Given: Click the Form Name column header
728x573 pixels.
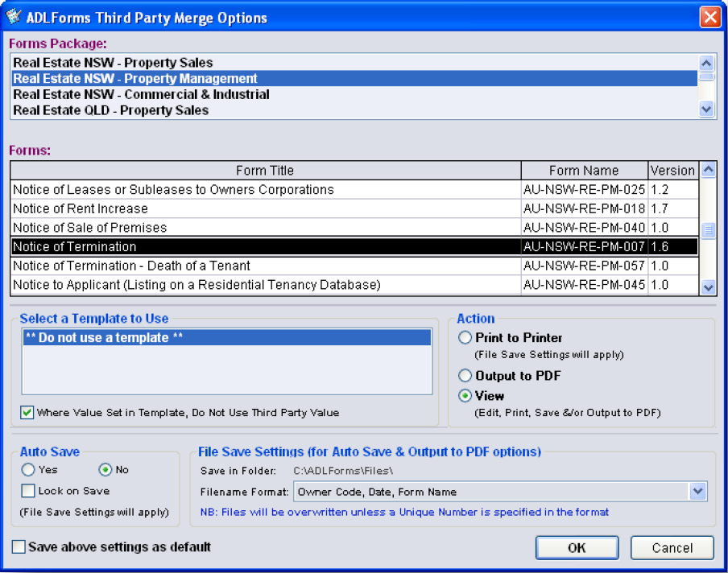Looking at the screenshot, I should (584, 171).
